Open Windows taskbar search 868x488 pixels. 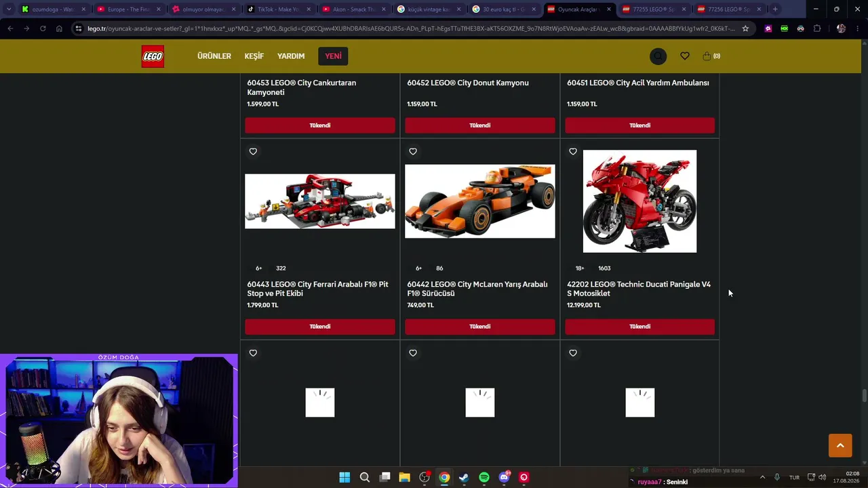point(364,477)
